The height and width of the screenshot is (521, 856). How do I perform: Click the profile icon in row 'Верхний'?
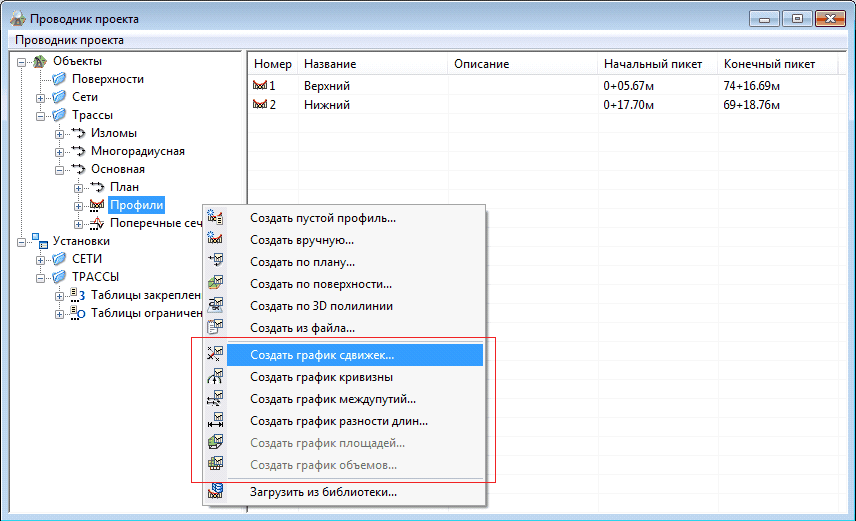(260, 86)
